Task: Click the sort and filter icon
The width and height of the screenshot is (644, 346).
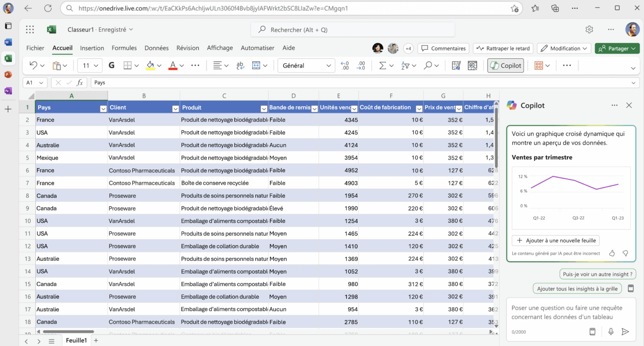Action: pos(405,65)
